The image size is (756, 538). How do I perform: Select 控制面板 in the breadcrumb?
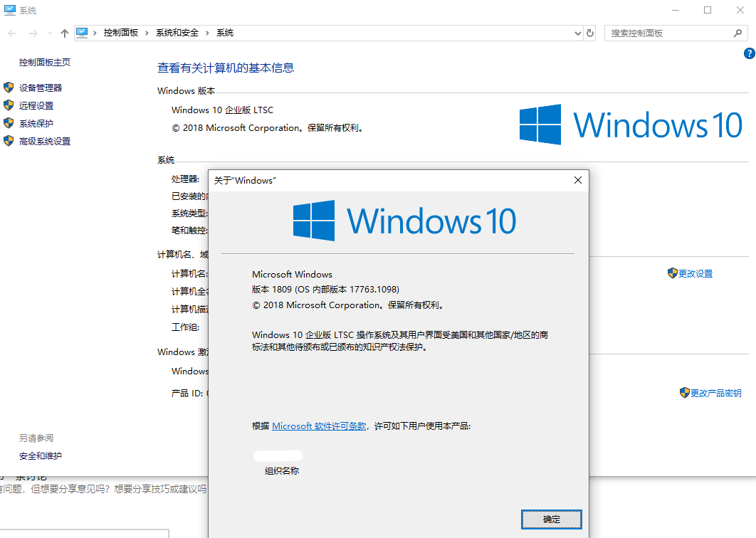121,33
